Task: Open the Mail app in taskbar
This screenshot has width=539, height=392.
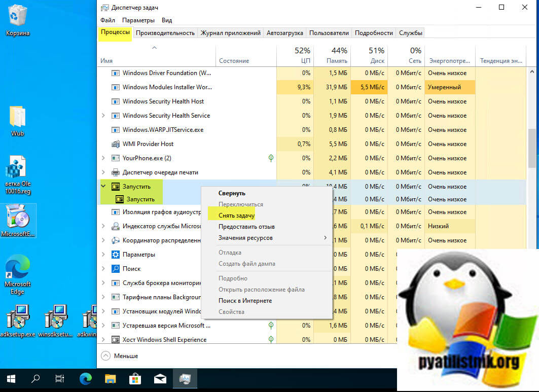Action: click(160, 378)
